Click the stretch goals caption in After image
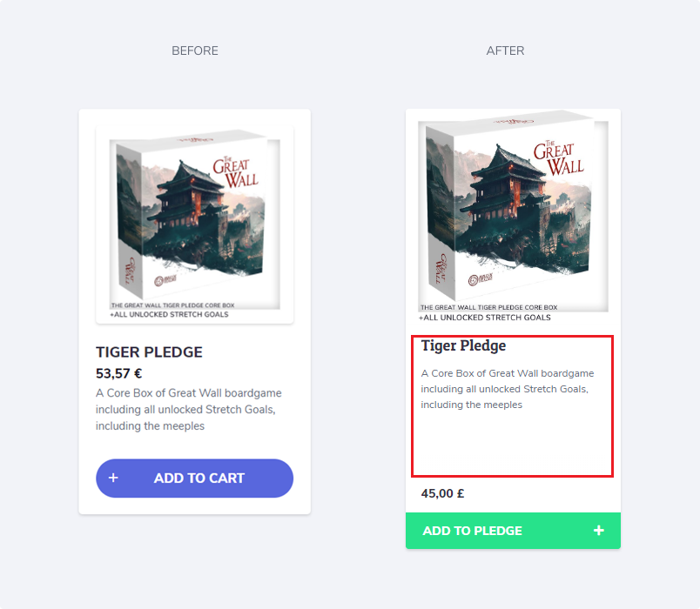Viewport: 700px width, 609px height. 485,318
